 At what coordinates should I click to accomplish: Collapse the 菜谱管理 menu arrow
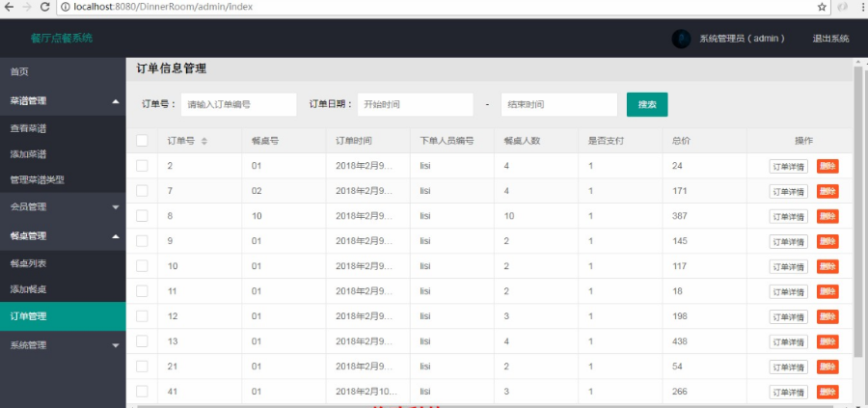pos(115,101)
